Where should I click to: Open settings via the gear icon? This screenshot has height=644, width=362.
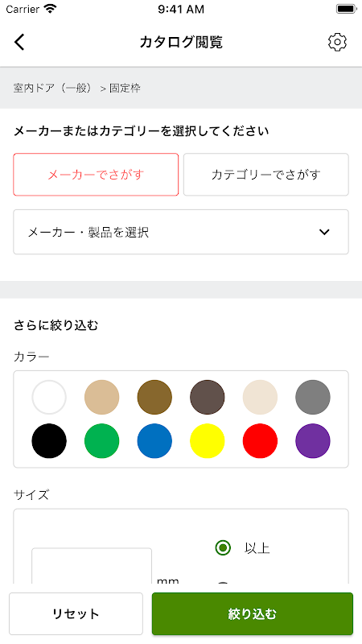[x=337, y=42]
